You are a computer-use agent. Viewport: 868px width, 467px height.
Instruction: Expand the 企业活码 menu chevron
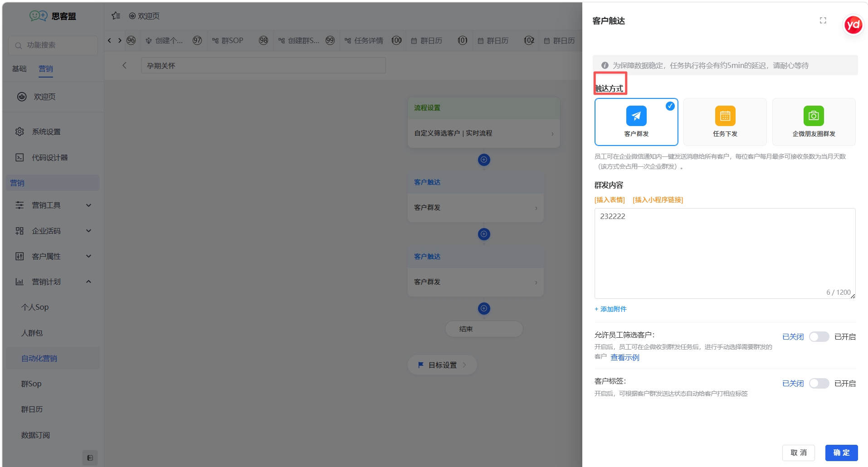point(89,231)
